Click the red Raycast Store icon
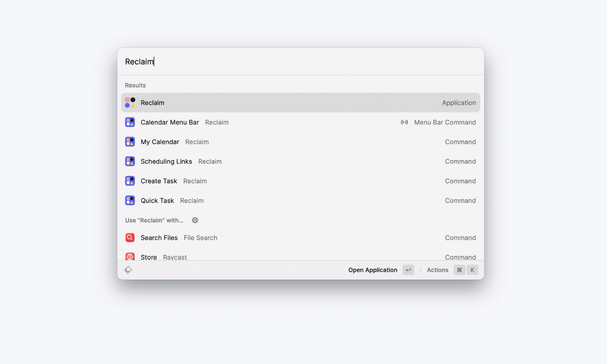 (x=130, y=256)
